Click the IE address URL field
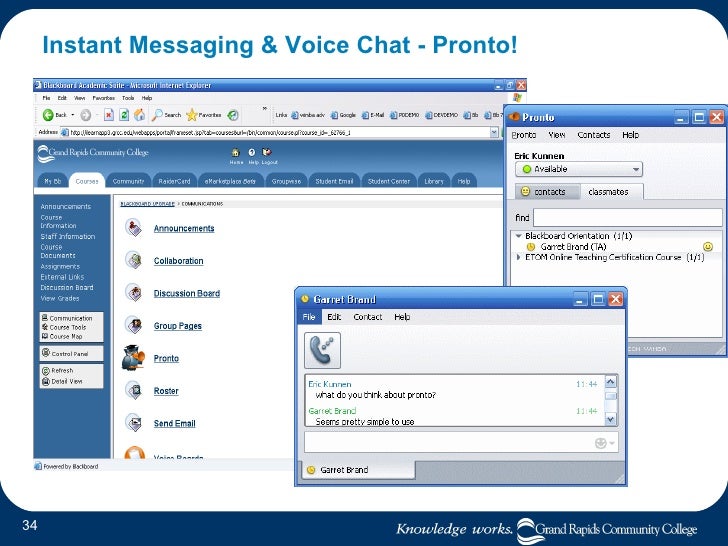 [279, 133]
